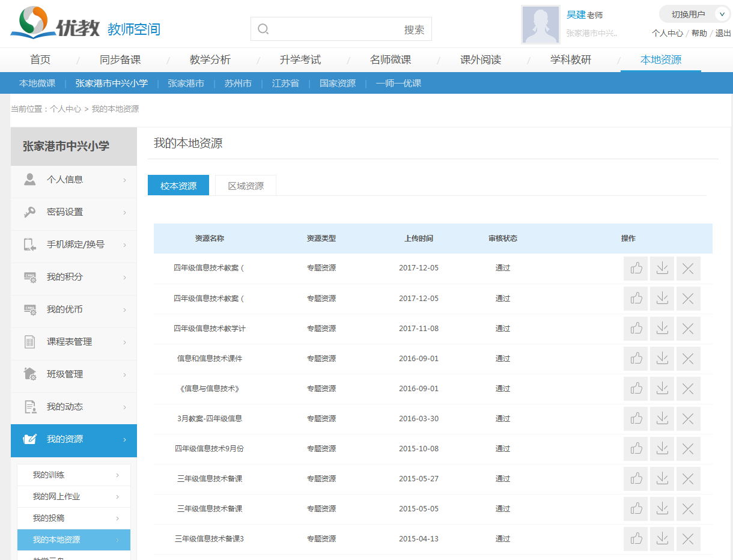Open 密码设置 in the sidebar
The width and height of the screenshot is (733, 560).
(x=73, y=212)
